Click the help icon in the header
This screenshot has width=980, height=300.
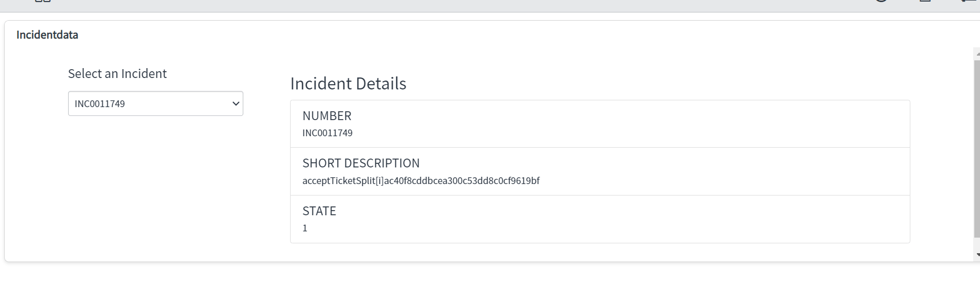[880, 2]
